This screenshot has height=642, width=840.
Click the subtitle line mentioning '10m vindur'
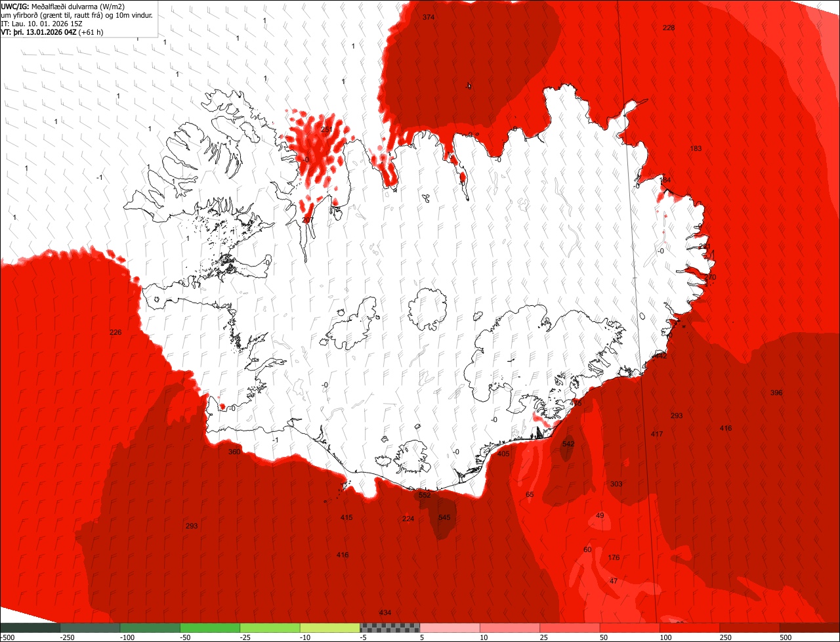pyautogui.click(x=77, y=14)
